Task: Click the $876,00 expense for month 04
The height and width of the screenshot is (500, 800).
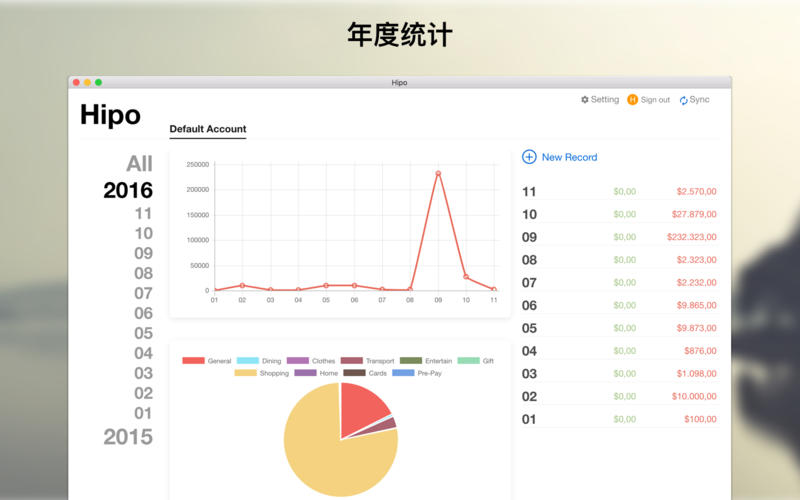Action: [700, 351]
